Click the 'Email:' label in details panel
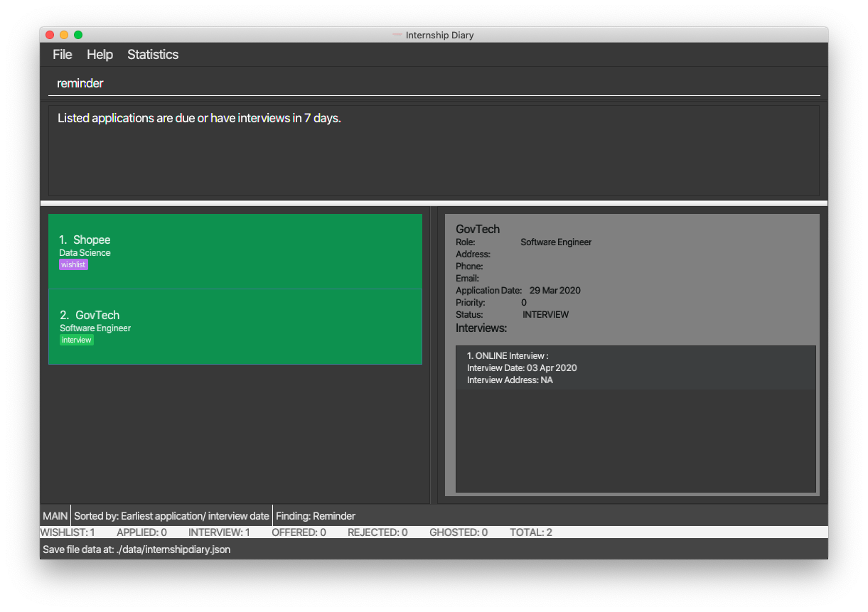Viewport: 868px width, 612px height. tap(467, 278)
